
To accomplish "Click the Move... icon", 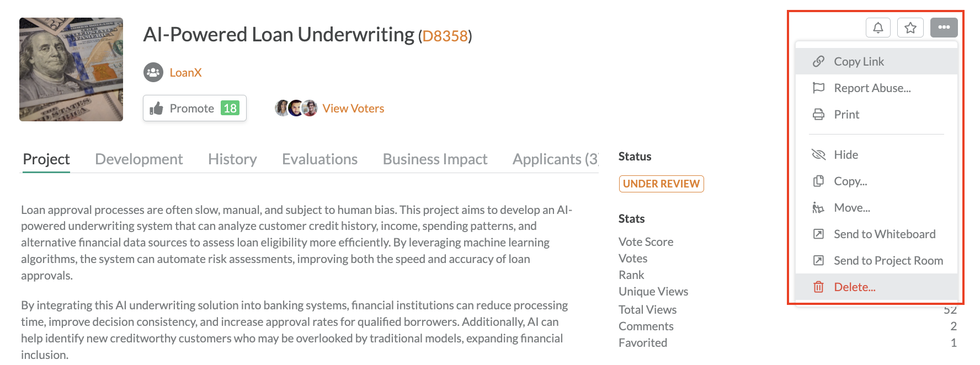I will [x=818, y=208].
